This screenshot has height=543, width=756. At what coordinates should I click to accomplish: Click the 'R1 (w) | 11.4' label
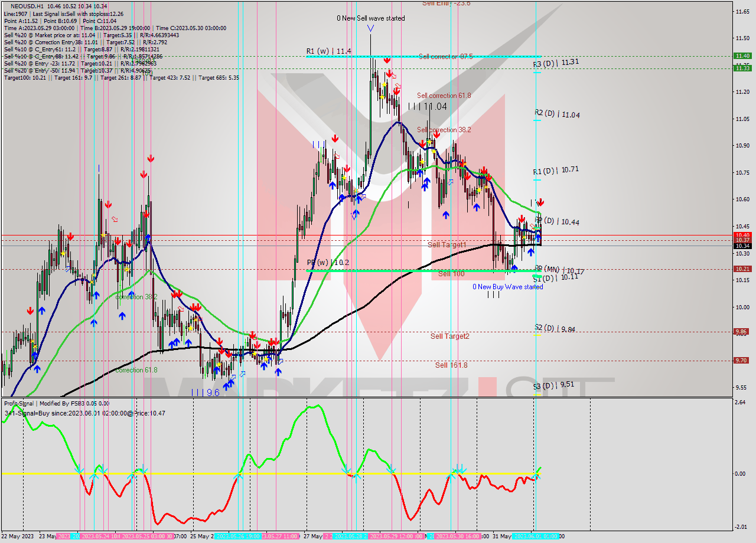click(328, 51)
